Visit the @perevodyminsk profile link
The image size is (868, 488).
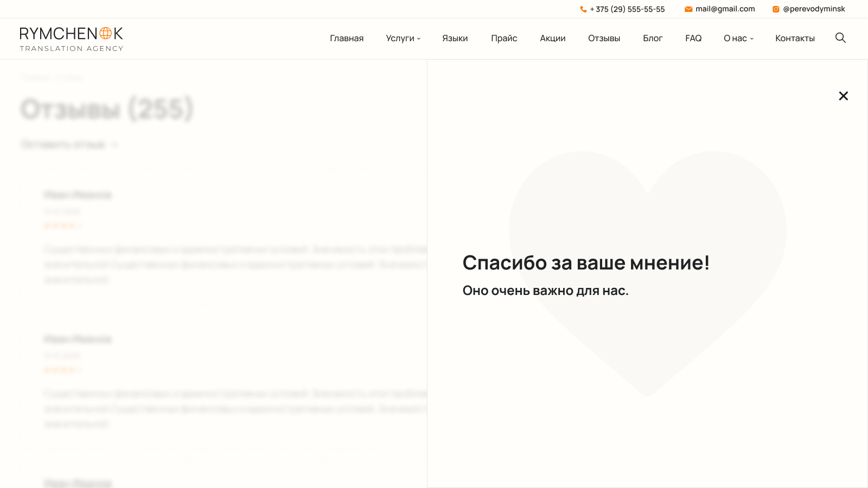click(814, 9)
